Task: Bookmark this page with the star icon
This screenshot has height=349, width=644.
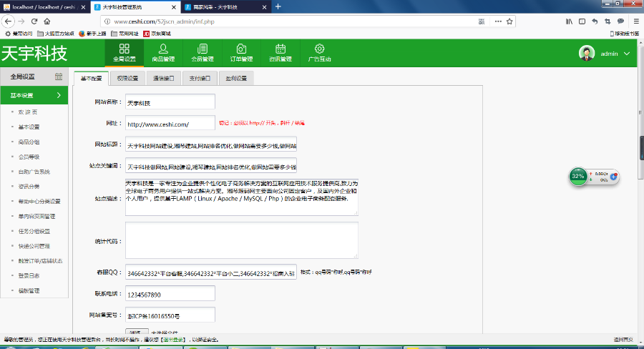Action: pos(509,21)
